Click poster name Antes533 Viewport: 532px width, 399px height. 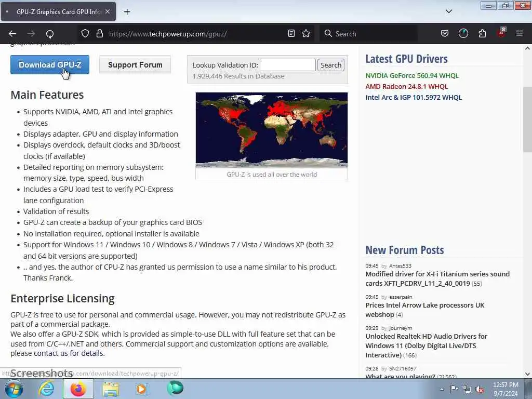pyautogui.click(x=400, y=265)
